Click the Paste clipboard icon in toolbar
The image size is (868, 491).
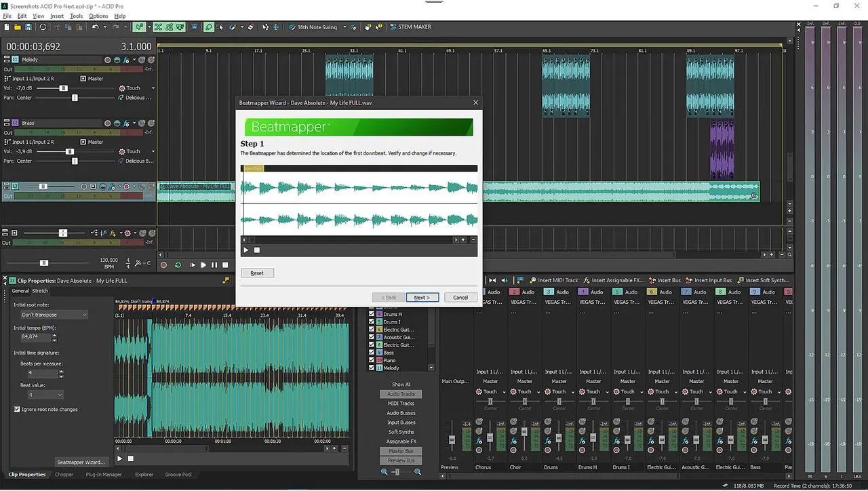pos(79,27)
